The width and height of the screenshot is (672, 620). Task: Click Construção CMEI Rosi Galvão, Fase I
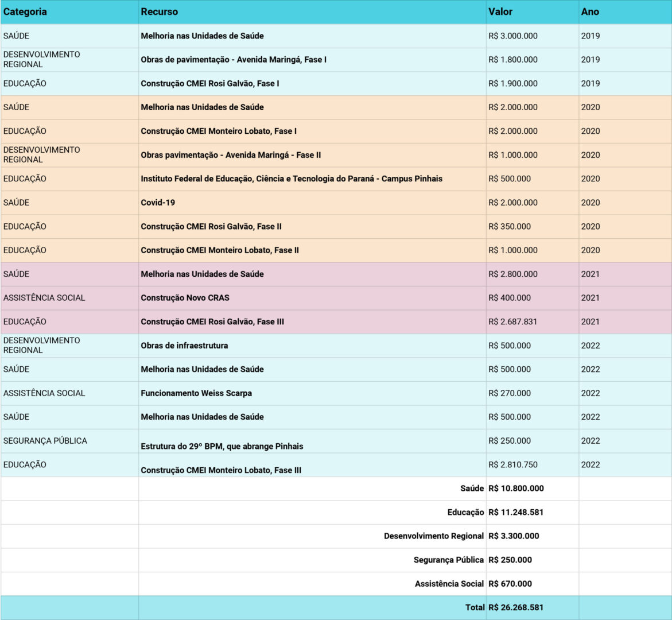coord(210,83)
